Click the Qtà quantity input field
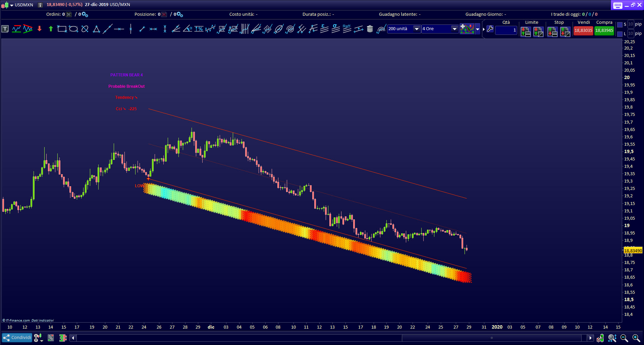644x345 pixels. coord(506,30)
